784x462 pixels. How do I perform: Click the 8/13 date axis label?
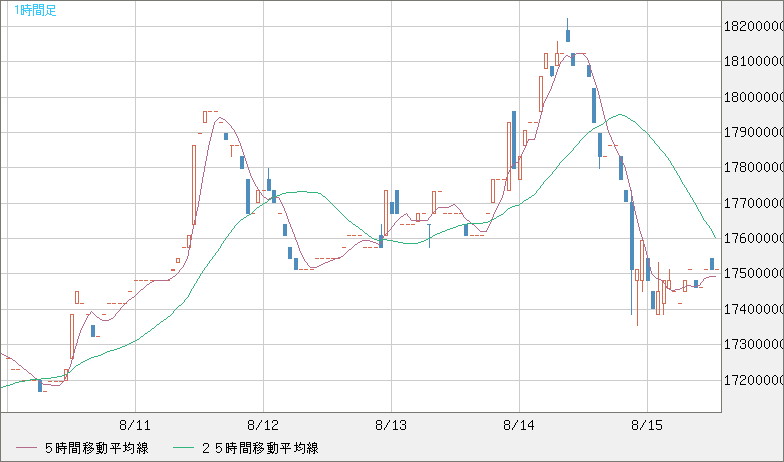pyautogui.click(x=391, y=426)
